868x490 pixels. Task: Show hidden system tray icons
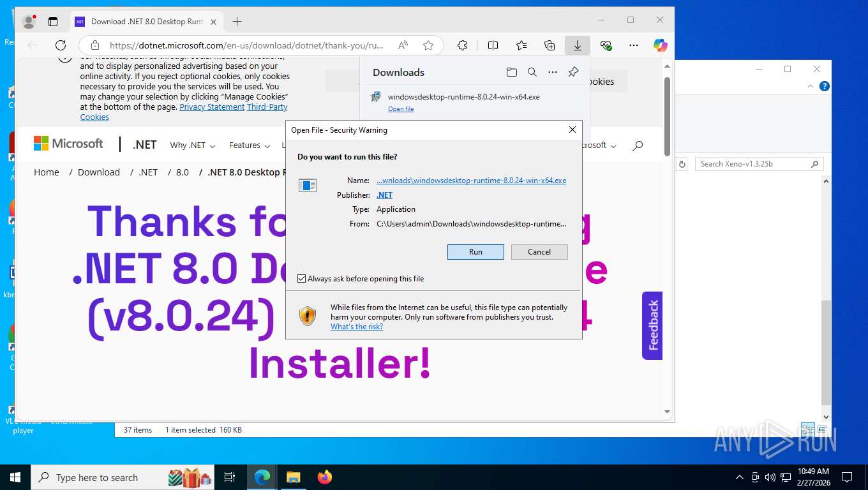(740, 477)
